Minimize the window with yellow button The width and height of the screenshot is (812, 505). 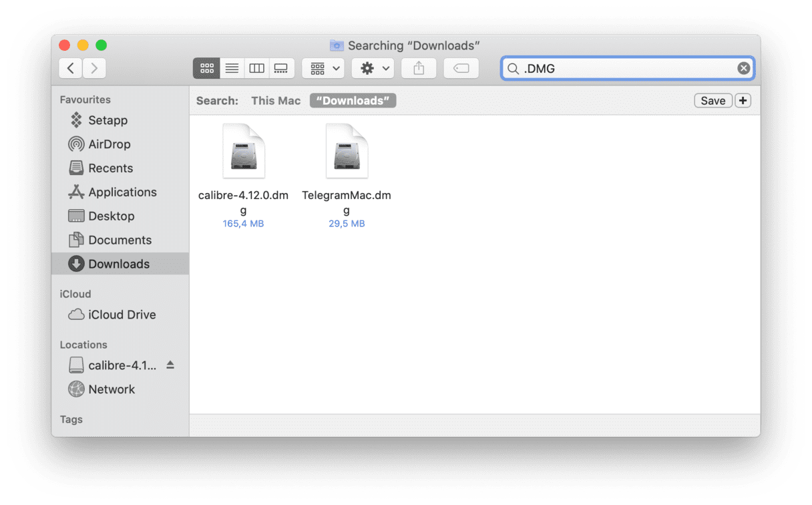coord(83,45)
